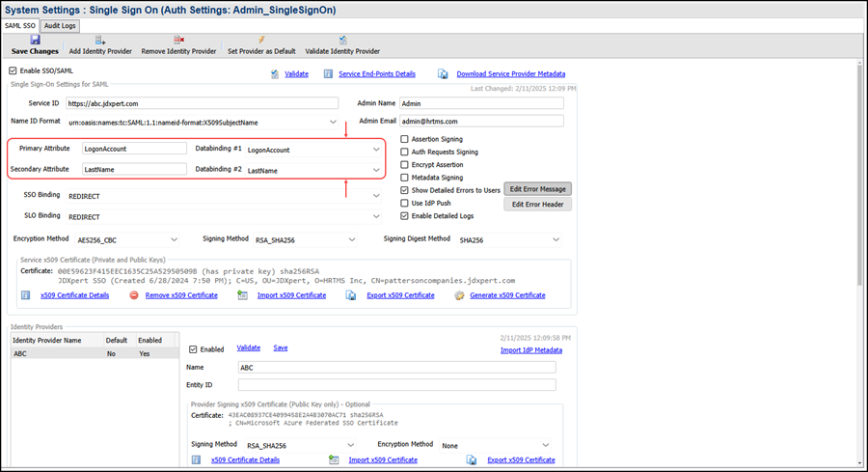Click the Download Service Provider Metadata icon

(x=443, y=73)
